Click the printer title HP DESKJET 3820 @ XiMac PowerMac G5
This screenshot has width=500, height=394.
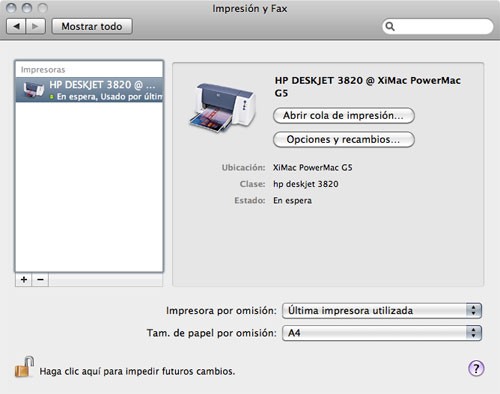click(x=368, y=87)
